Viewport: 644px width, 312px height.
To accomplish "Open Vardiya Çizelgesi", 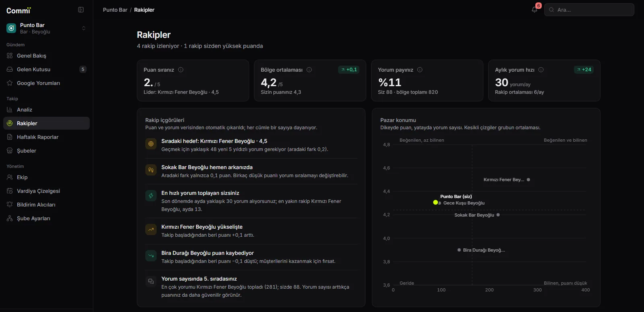I will pos(46,191).
